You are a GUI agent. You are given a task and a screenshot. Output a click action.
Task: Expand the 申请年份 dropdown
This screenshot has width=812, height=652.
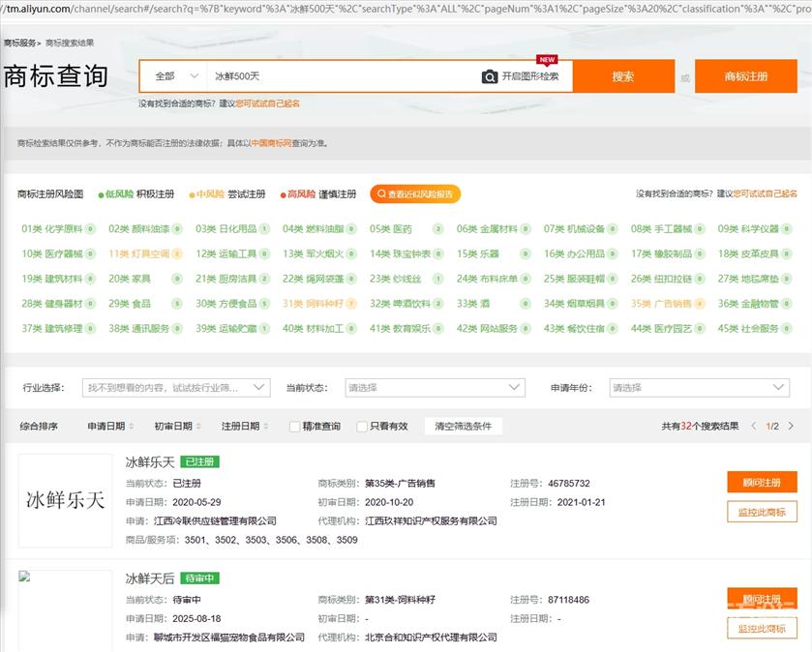tap(699, 388)
